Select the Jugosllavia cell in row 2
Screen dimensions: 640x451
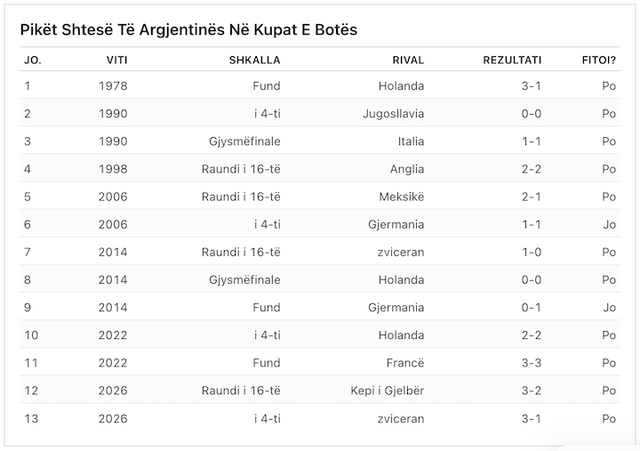coord(393,113)
